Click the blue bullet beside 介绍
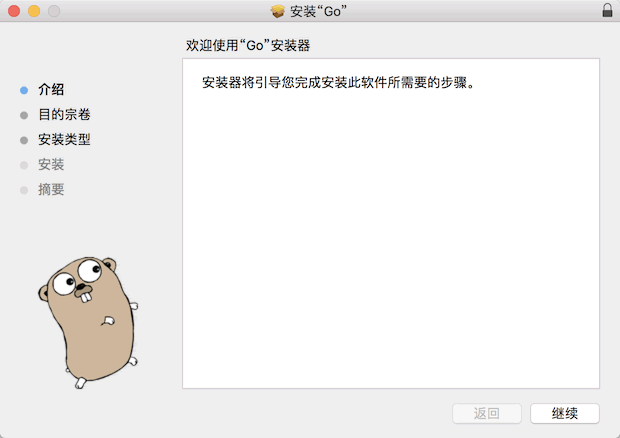The height and width of the screenshot is (438, 620). [24, 90]
